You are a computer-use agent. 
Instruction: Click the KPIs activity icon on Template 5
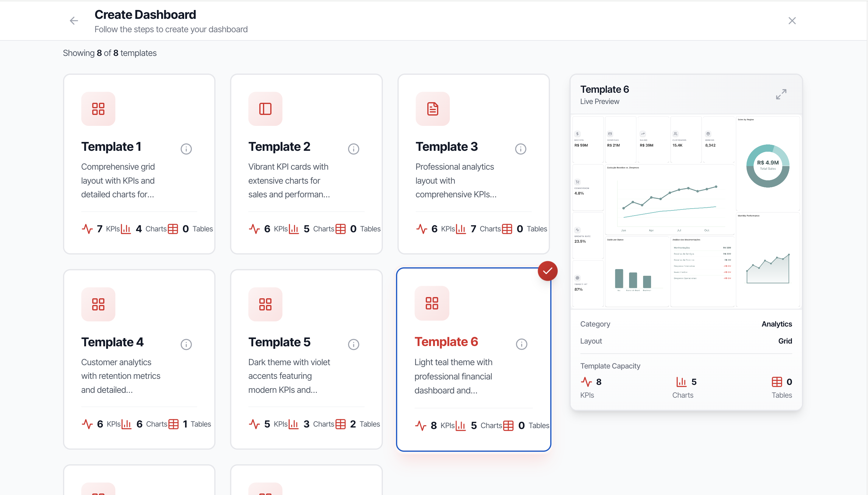pyautogui.click(x=255, y=424)
